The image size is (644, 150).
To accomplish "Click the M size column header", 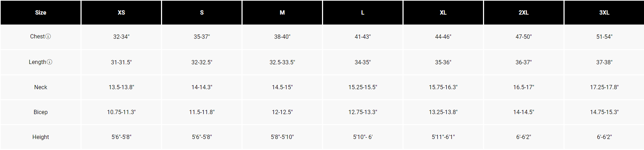I will [x=282, y=12].
